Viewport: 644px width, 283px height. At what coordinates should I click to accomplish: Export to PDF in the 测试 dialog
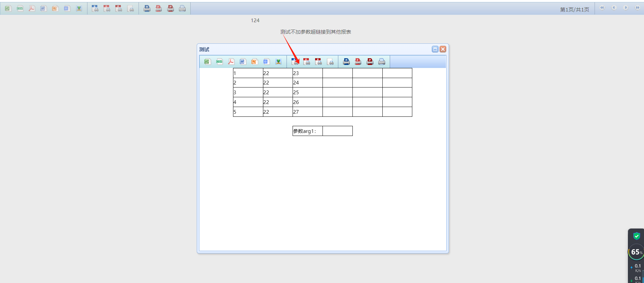[231, 62]
